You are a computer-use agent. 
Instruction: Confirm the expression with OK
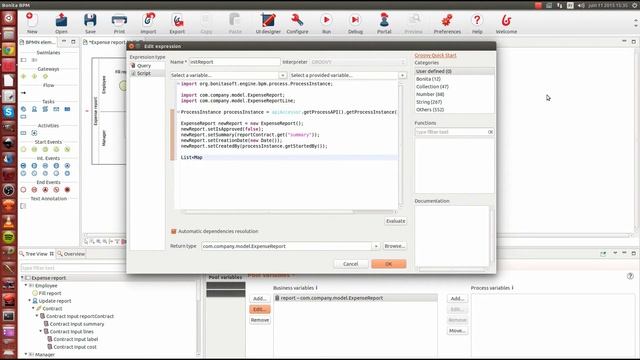tap(389, 264)
